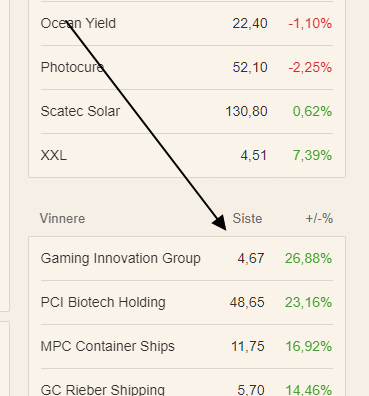Click MPC Container Ships 16,92% change
The width and height of the screenshot is (369, 396).
coord(309,346)
